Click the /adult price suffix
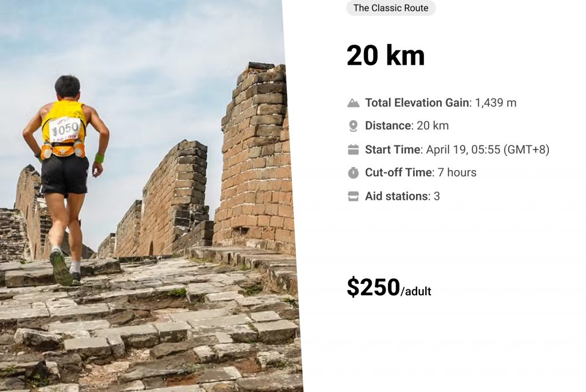The image size is (586, 392). pyautogui.click(x=416, y=291)
